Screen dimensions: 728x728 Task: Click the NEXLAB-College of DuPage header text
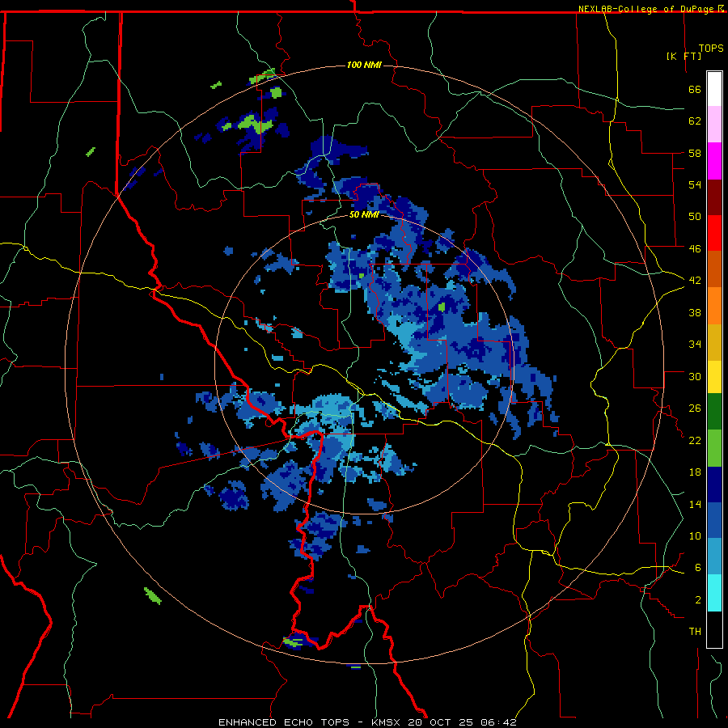tap(650, 9)
